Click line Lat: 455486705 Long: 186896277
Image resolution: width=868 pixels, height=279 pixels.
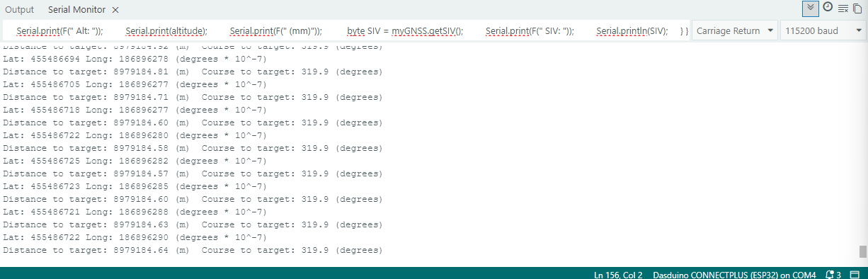pos(135,84)
